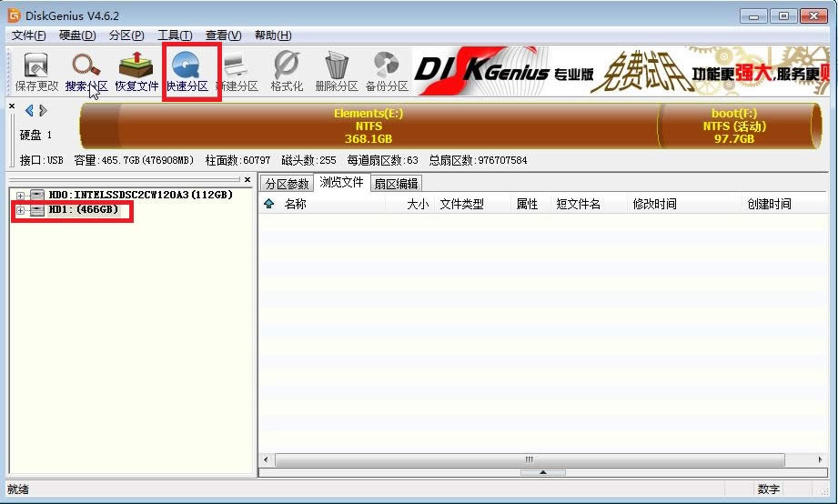Image resolution: width=838 pixels, height=504 pixels.
Task: Switch to the 扇区编辑 tab
Action: [x=396, y=184]
